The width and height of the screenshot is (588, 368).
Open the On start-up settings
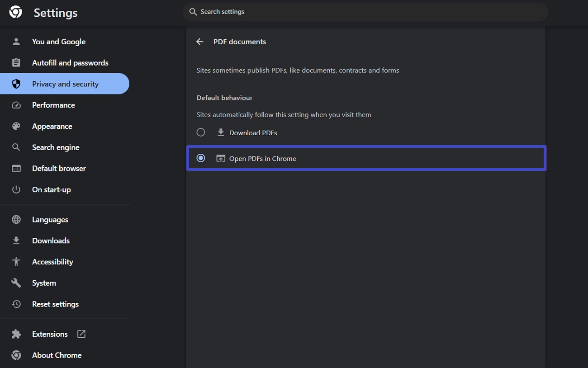coord(51,189)
